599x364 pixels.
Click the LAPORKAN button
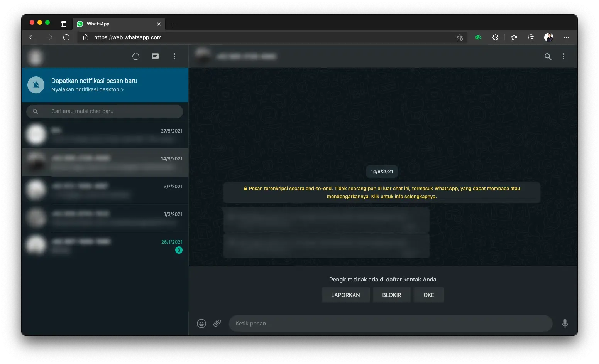point(345,295)
